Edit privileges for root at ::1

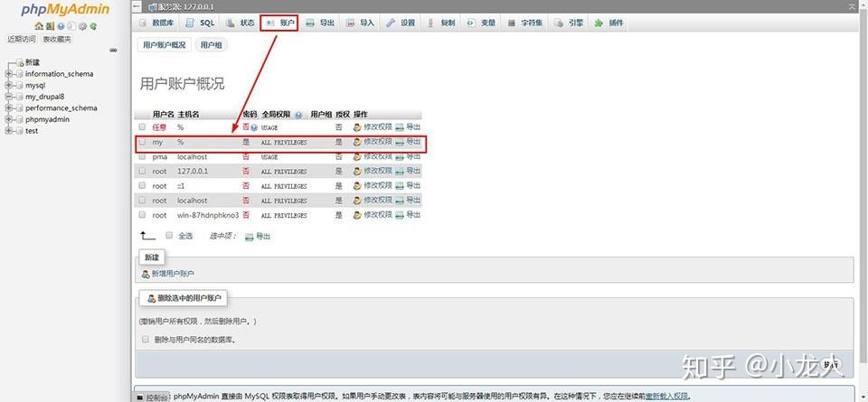pyautogui.click(x=373, y=185)
